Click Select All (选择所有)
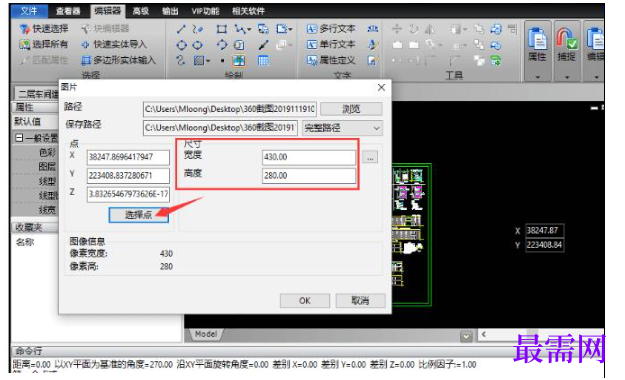 click(x=44, y=44)
